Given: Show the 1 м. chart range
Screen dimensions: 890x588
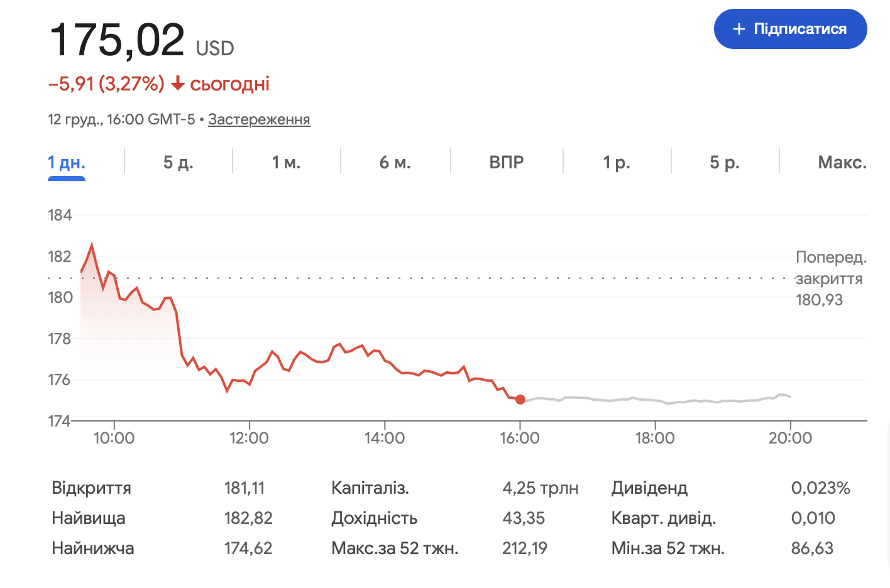Looking at the screenshot, I should (286, 163).
